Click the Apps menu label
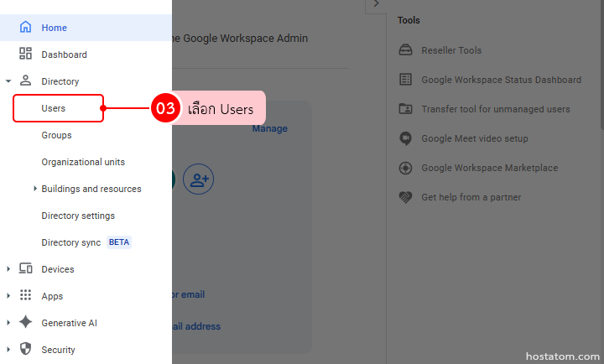Viewport: 604px width, 364px height. (52, 296)
